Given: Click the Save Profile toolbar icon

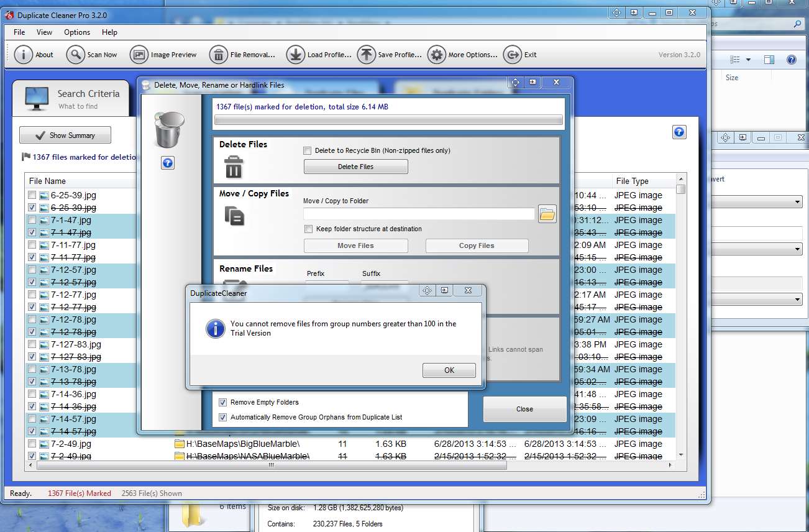Looking at the screenshot, I should pos(366,55).
